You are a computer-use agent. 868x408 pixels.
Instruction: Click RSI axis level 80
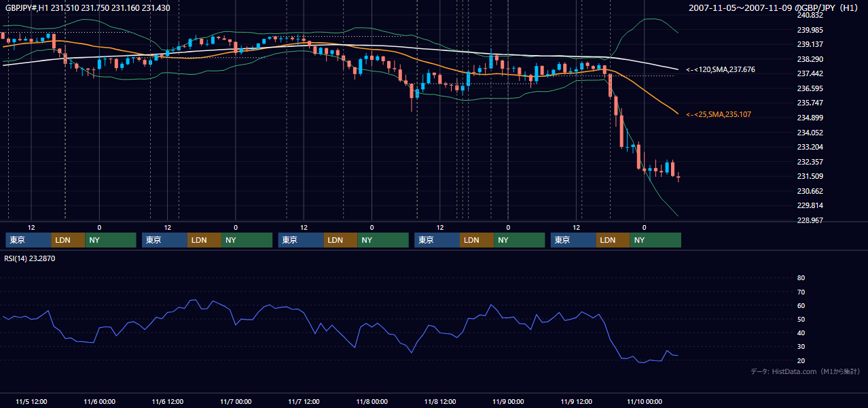pyautogui.click(x=801, y=278)
